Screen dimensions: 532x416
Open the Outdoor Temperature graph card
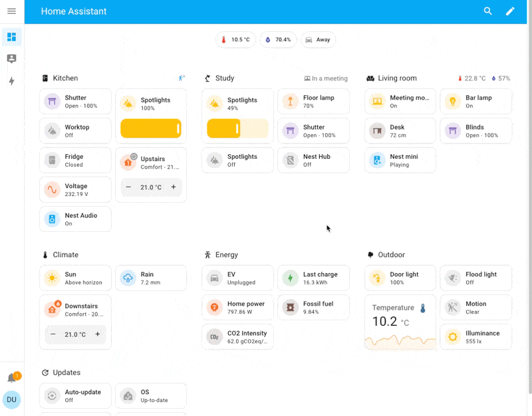(x=400, y=322)
